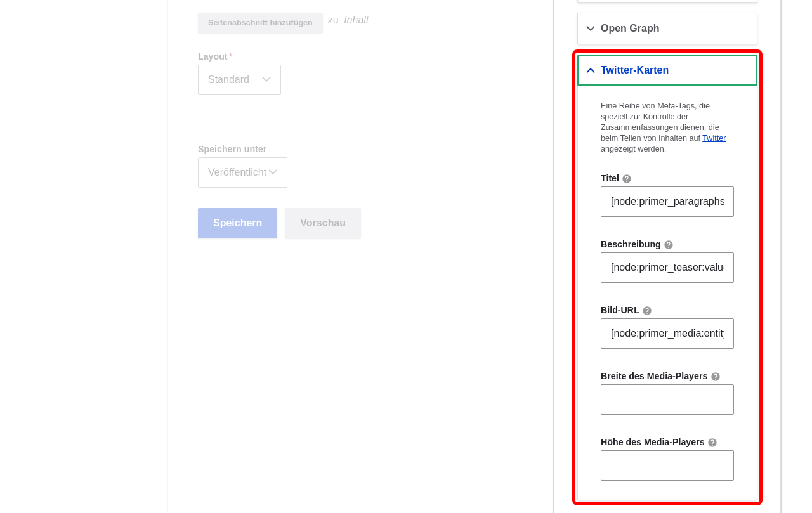Click the Vorschau button
Screen dimensions: 812x513
323,223
